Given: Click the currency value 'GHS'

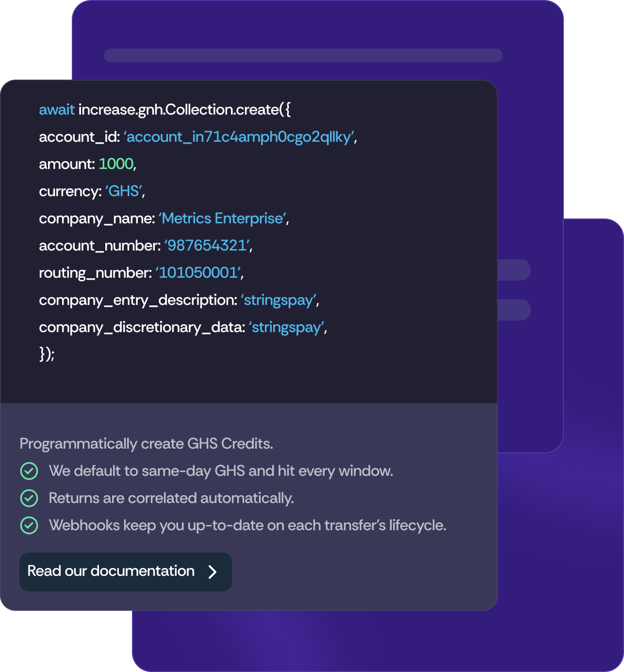Looking at the screenshot, I should click(124, 191).
